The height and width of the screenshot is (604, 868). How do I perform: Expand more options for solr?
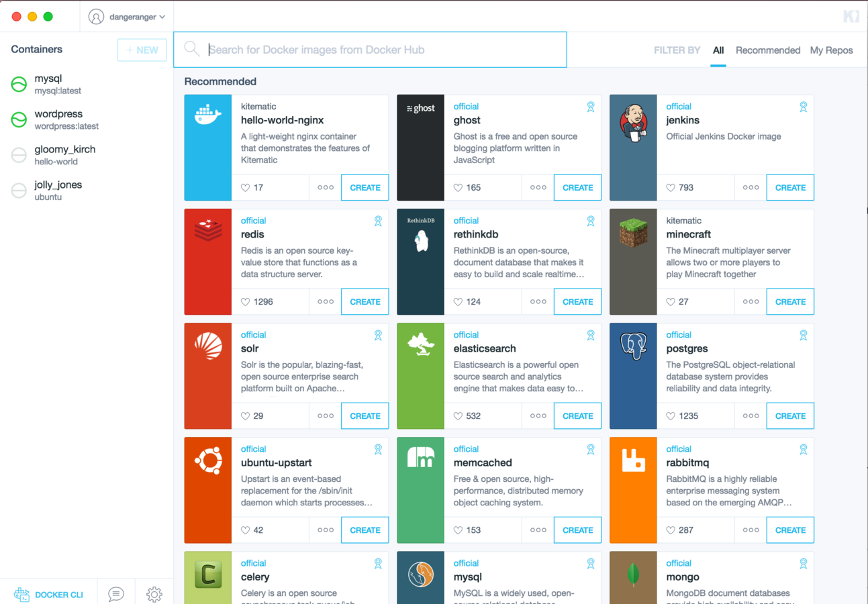[x=326, y=416]
